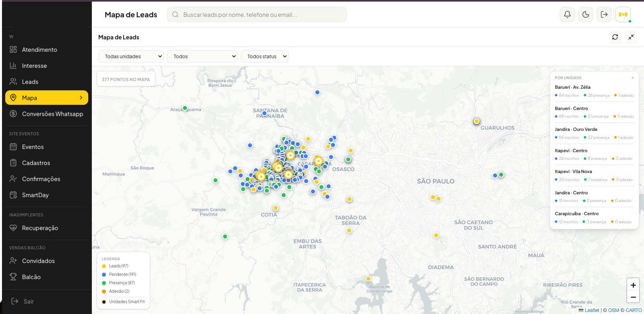Select Carapicuíba · Centro unit

click(594, 218)
